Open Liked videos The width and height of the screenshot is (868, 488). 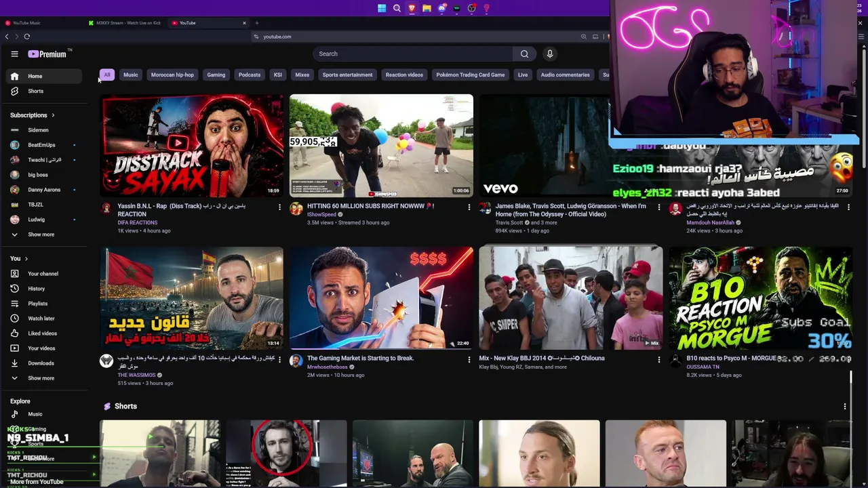[45, 333]
